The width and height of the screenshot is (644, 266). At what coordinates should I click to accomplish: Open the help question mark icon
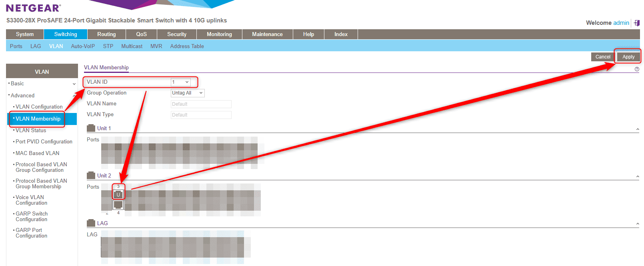tap(637, 69)
